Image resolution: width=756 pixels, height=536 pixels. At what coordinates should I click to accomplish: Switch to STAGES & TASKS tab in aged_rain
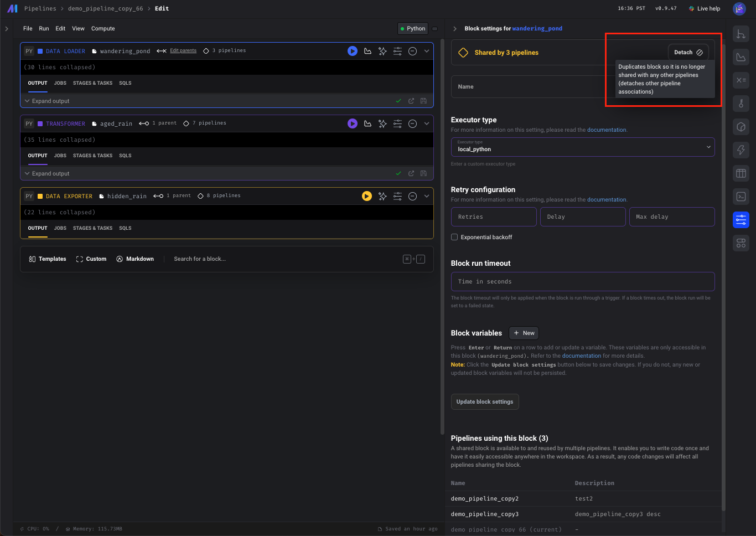[x=92, y=156]
